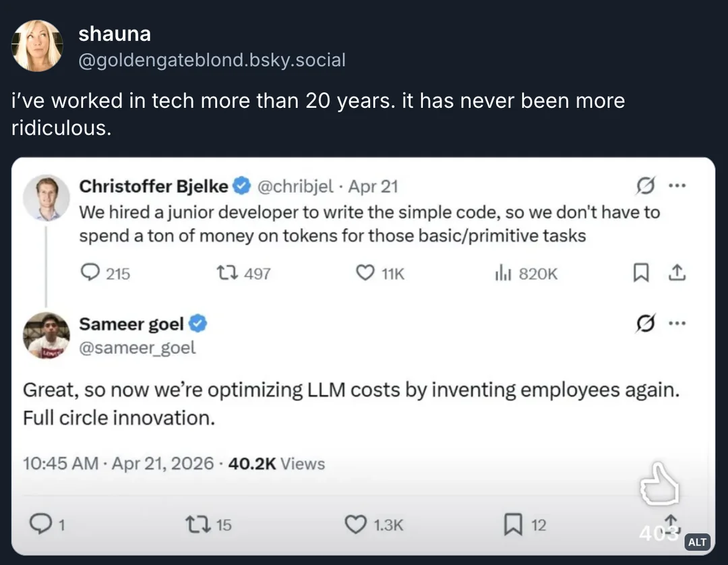Open Sameer goel's profile avatar
The width and height of the screenshot is (728, 565).
coord(47,334)
